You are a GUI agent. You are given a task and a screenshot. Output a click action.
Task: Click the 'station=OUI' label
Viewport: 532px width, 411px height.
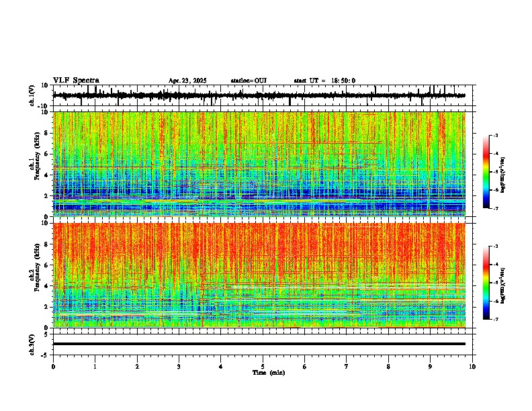[x=249, y=81]
